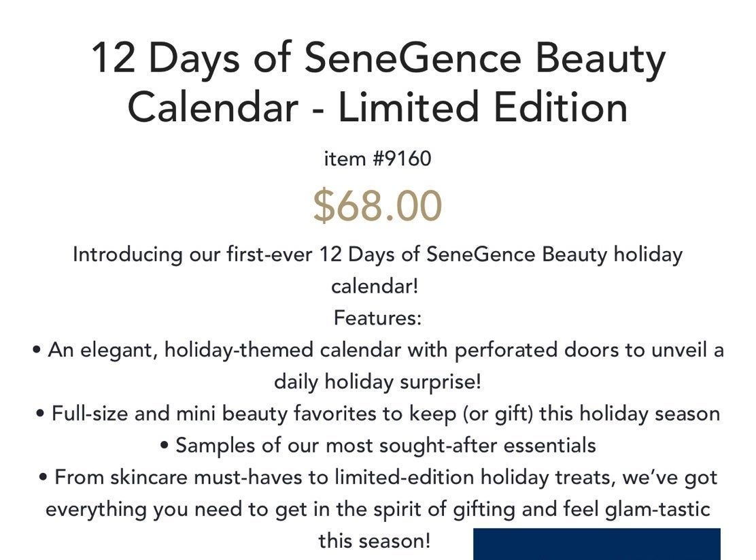The image size is (756, 560).
Task: Click the "12 Days of SeneGence Beauty" title line
Action: (379, 59)
